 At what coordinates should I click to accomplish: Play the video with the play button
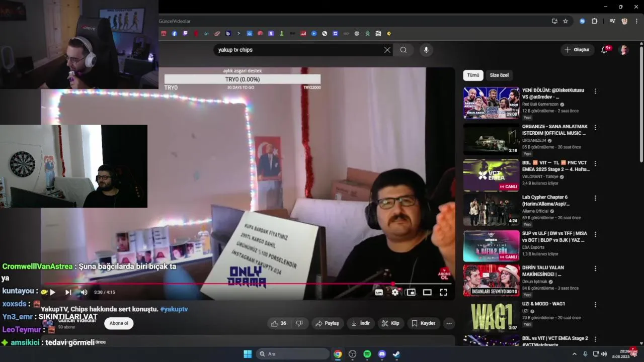coord(52,292)
